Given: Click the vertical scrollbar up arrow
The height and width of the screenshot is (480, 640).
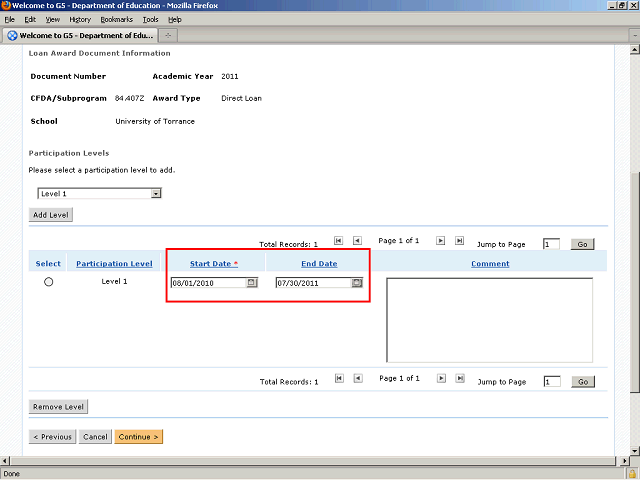Looking at the screenshot, I should coord(635,50).
